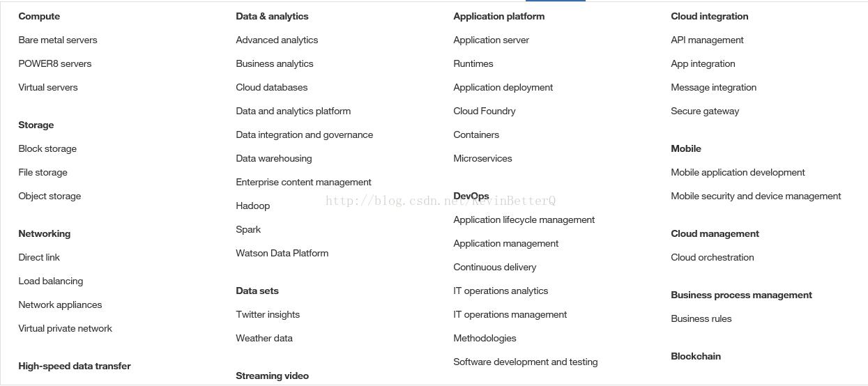Open the Business rules link

tap(701, 318)
